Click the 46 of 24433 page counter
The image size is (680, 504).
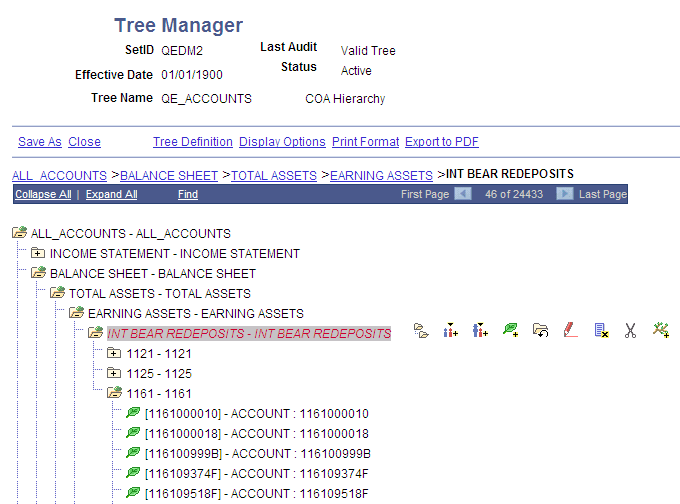pos(514,194)
